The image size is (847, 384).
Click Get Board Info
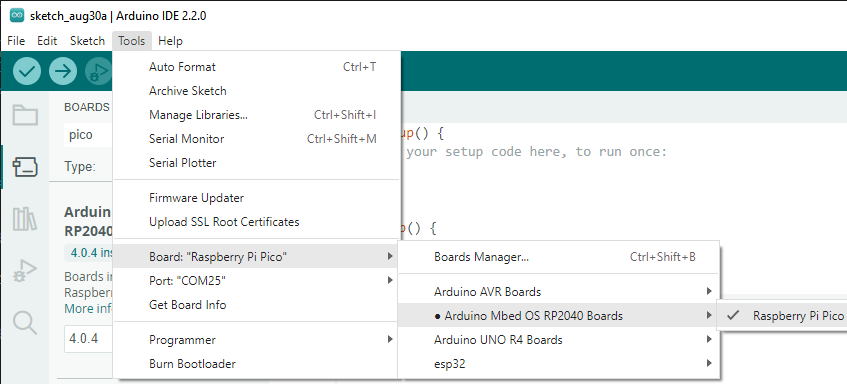[x=257, y=305]
